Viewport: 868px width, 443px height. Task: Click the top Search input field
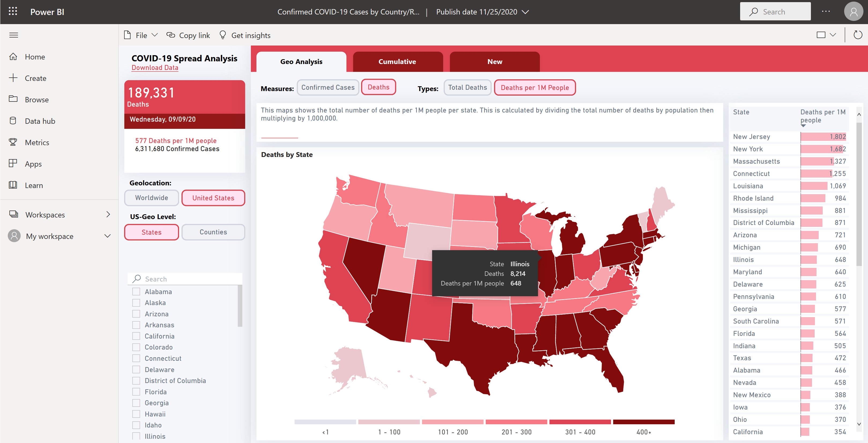(x=775, y=12)
